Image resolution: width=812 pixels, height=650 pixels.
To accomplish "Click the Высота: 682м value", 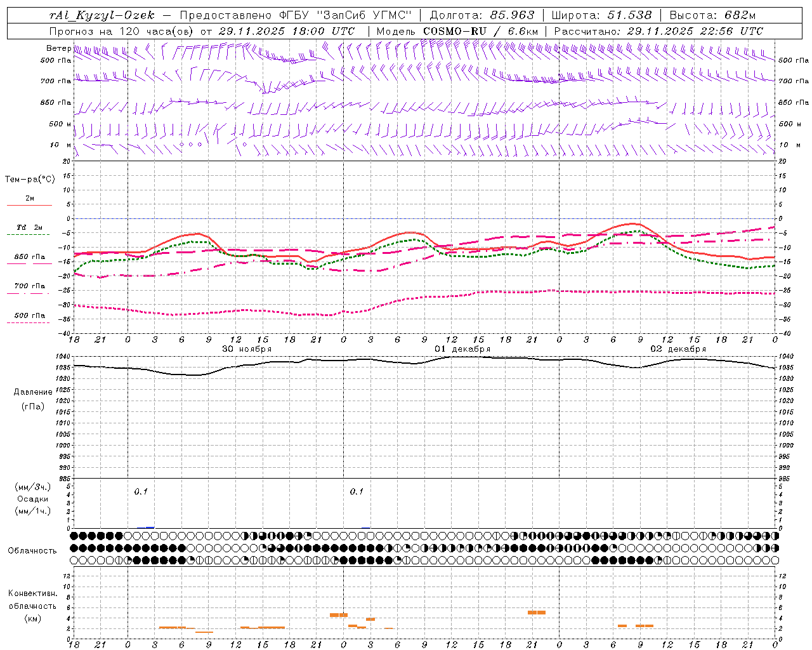I will pos(712,16).
